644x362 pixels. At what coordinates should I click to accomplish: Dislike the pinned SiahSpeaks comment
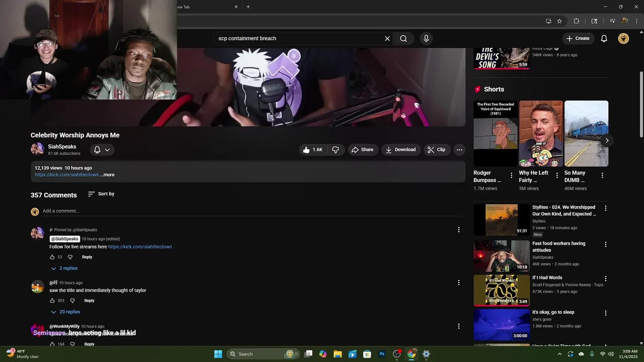70,257
